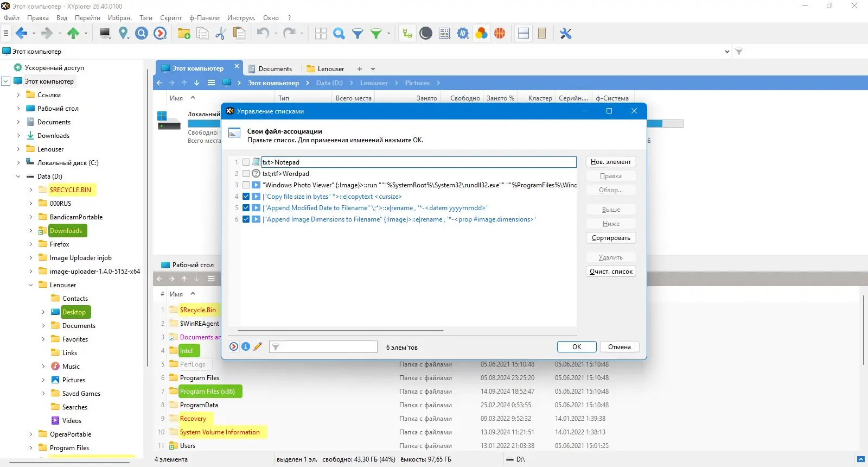Click the pencil editor icon in dialog

point(258,346)
